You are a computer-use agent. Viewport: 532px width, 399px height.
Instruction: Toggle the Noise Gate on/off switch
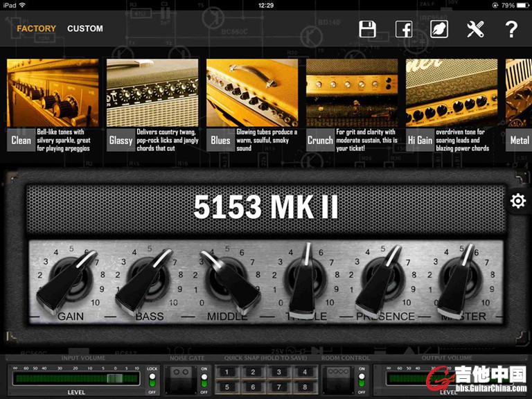click(x=204, y=379)
